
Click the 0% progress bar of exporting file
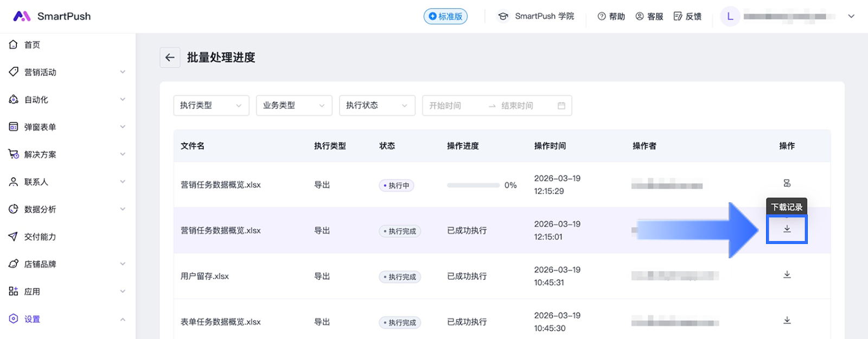coord(473,185)
